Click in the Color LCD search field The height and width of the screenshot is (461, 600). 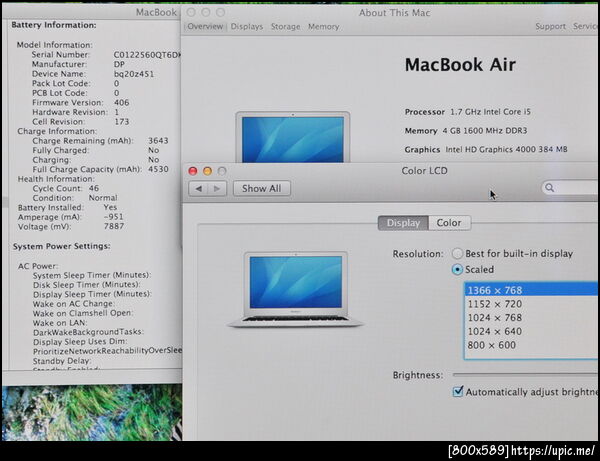coord(571,188)
